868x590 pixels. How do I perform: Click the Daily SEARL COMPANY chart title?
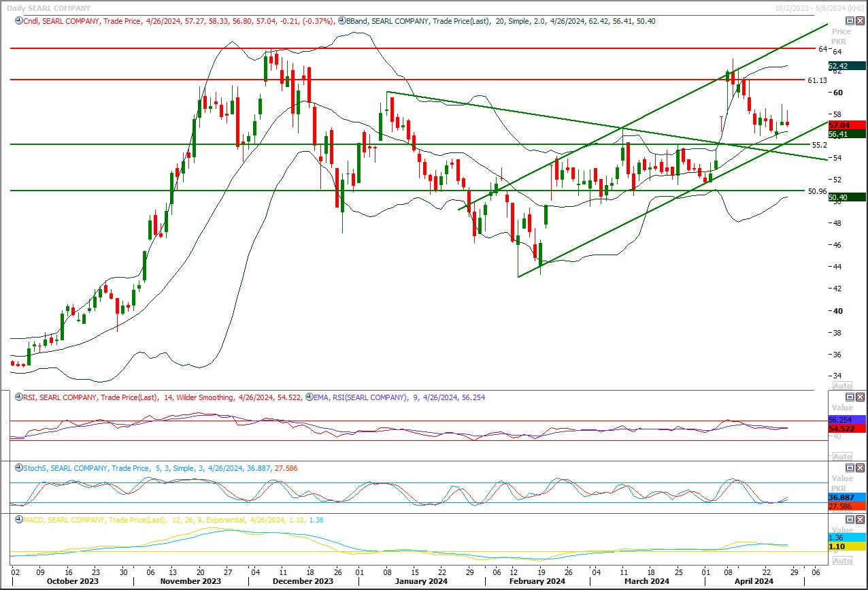(48, 7)
